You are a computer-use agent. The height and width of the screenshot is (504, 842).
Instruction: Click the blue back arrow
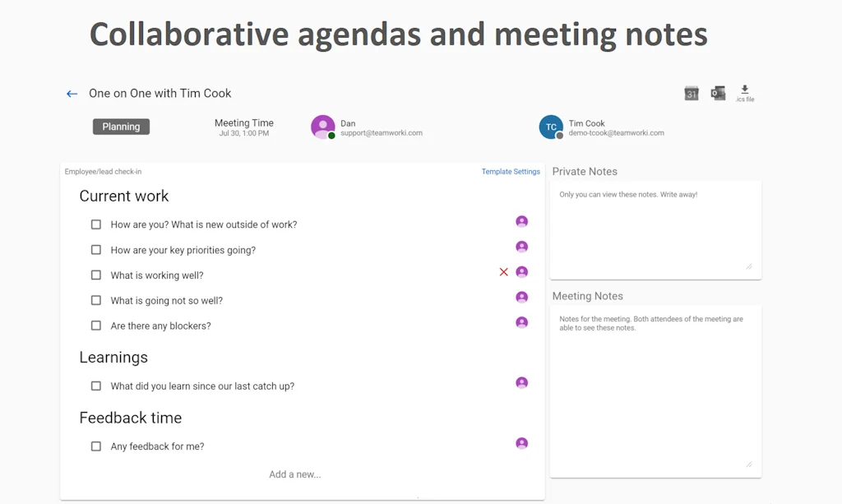(72, 93)
